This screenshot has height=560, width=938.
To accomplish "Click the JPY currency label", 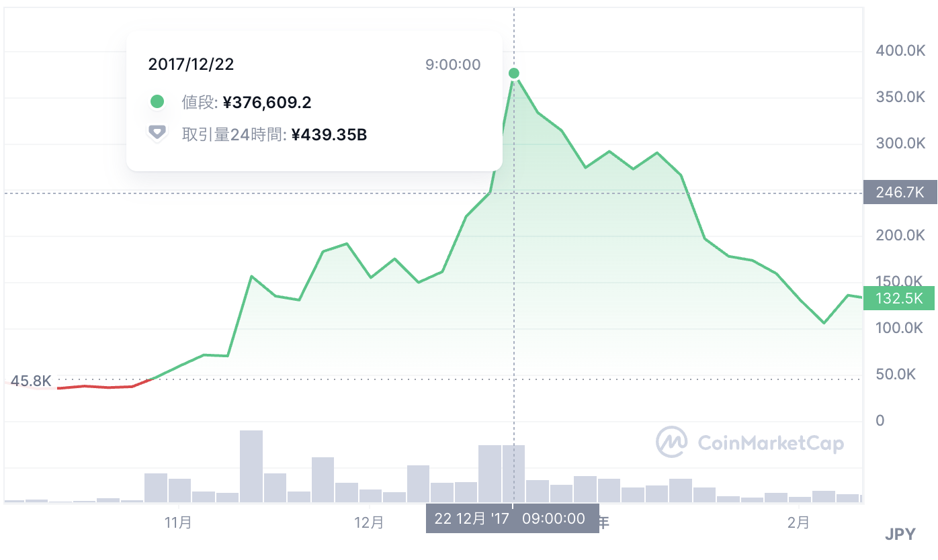I will (900, 534).
